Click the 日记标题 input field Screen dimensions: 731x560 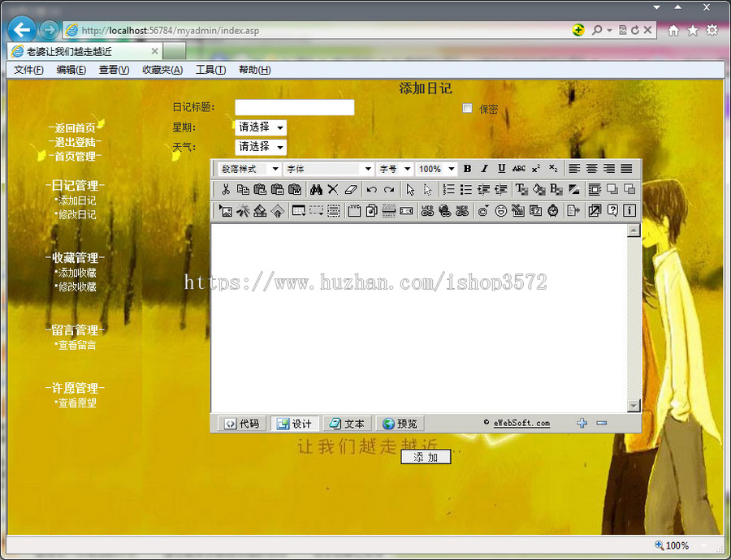coord(294,108)
